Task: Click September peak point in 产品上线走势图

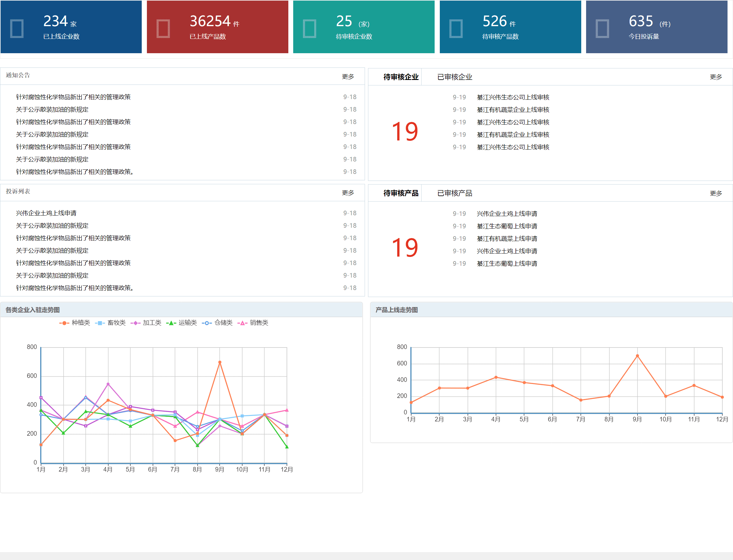Action: (x=637, y=356)
